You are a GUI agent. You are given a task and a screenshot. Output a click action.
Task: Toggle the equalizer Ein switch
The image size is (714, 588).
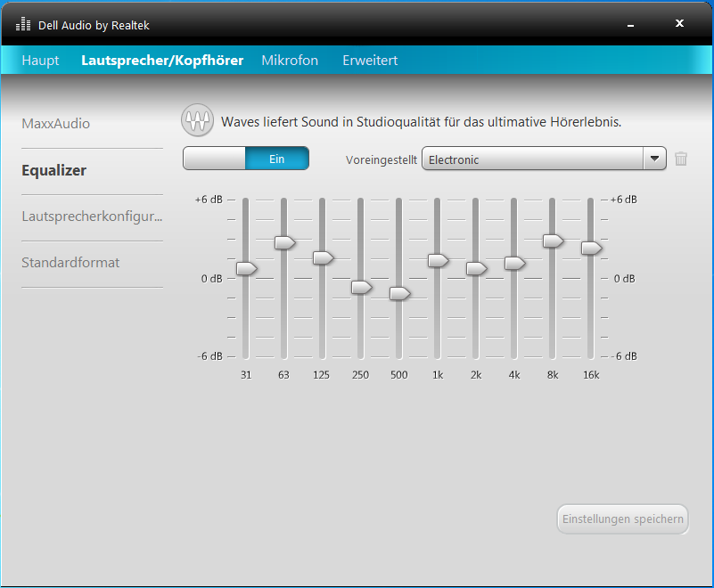pyautogui.click(x=276, y=159)
